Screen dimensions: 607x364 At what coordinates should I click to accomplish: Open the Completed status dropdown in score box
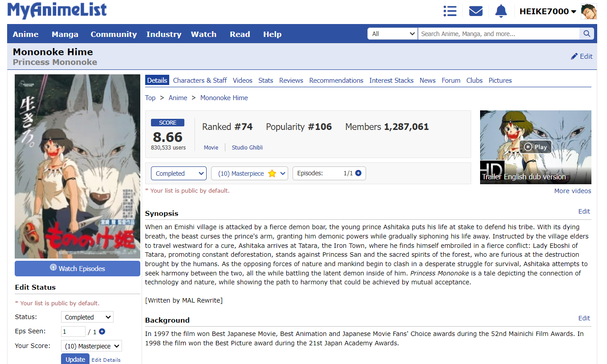179,174
